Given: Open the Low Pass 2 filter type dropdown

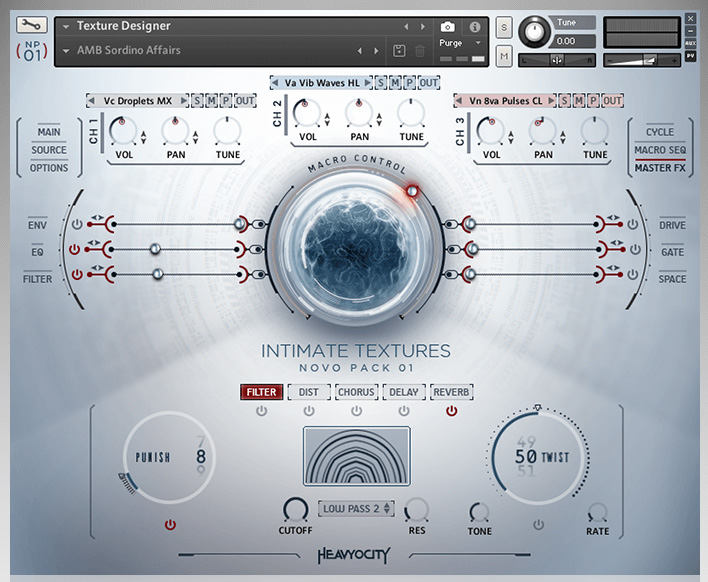Looking at the screenshot, I should coord(357,508).
